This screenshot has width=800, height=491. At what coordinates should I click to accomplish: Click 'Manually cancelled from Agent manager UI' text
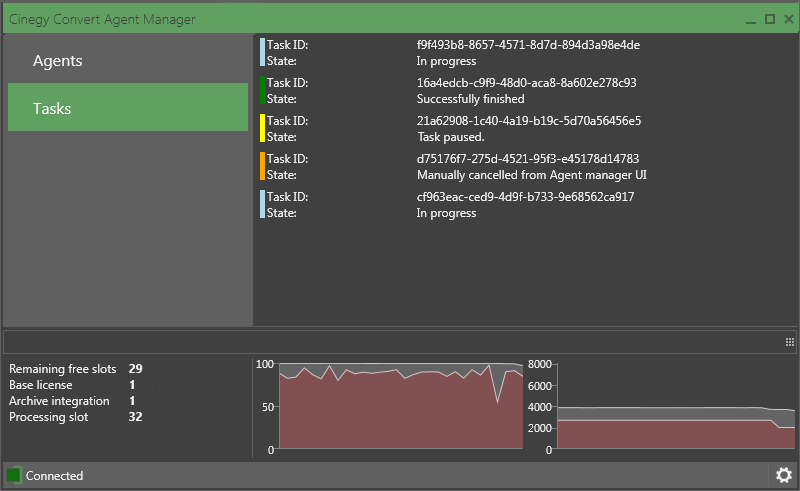[532, 175]
